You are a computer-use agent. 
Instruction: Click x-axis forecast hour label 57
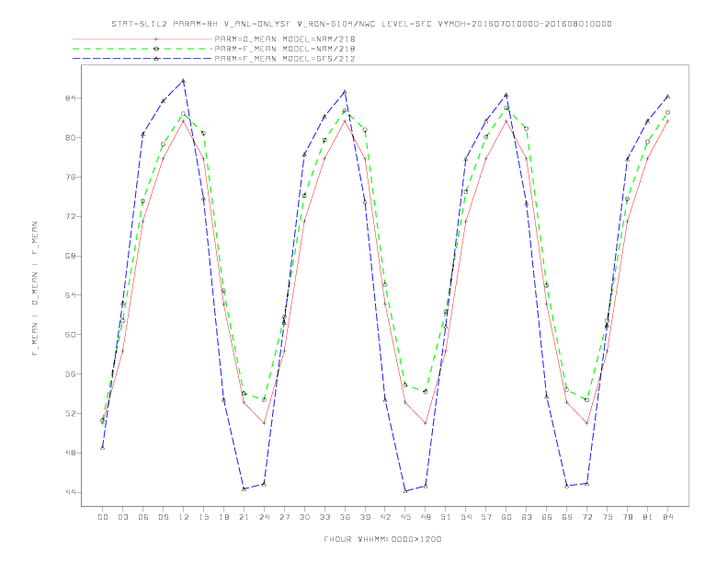486,517
